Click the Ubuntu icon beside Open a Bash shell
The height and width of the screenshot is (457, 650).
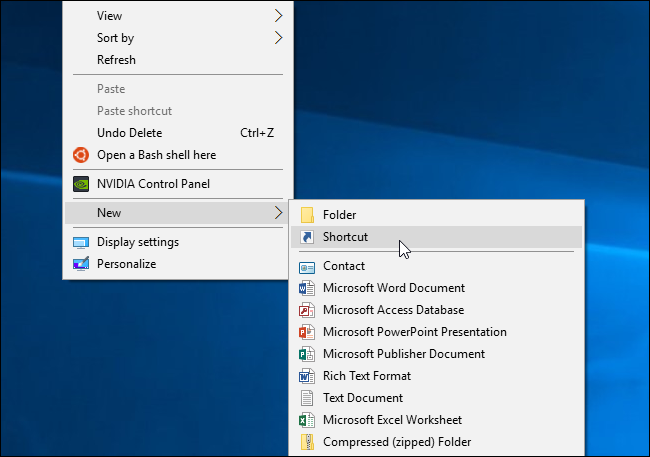tap(81, 155)
